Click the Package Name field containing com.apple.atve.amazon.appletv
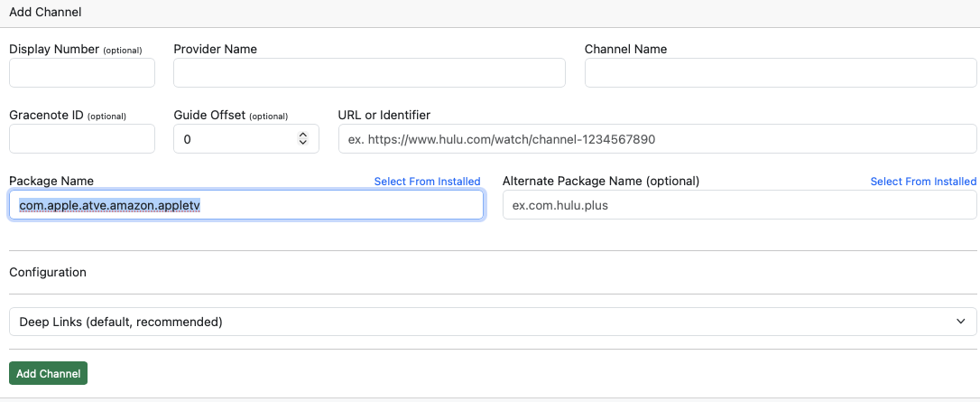The width and height of the screenshot is (980, 402). (246, 205)
